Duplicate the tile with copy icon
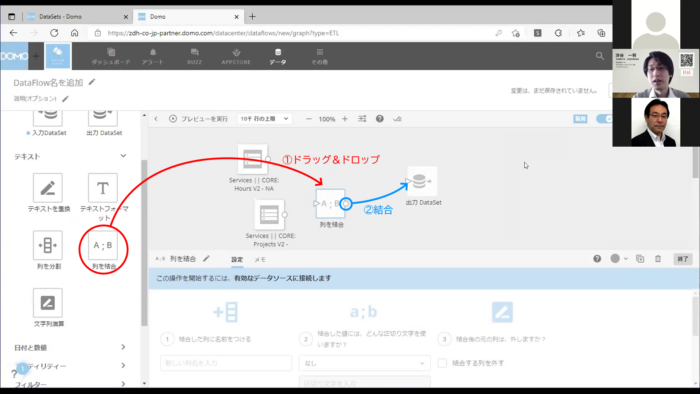Viewport: 700px width, 394px height. tap(640, 259)
